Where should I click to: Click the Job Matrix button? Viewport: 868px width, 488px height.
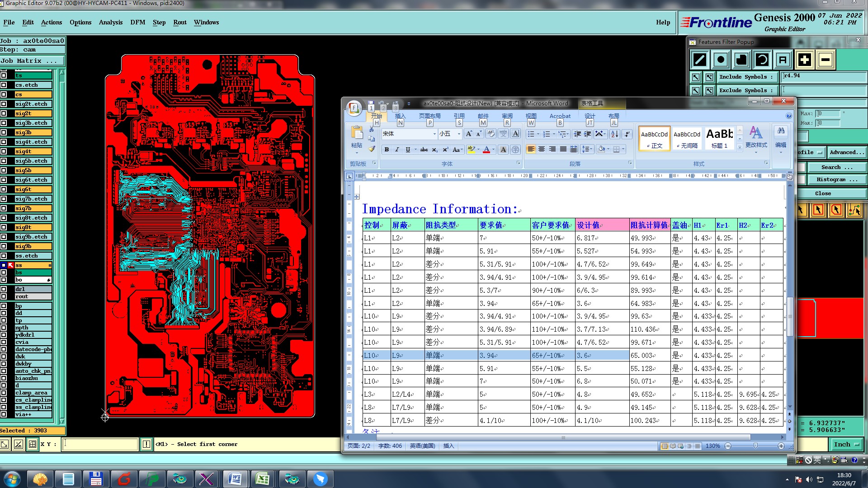[x=32, y=61]
